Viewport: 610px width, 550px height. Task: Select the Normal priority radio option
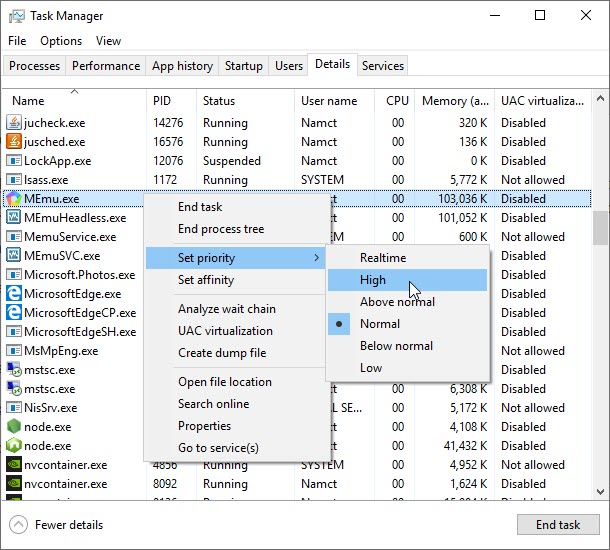pos(408,324)
